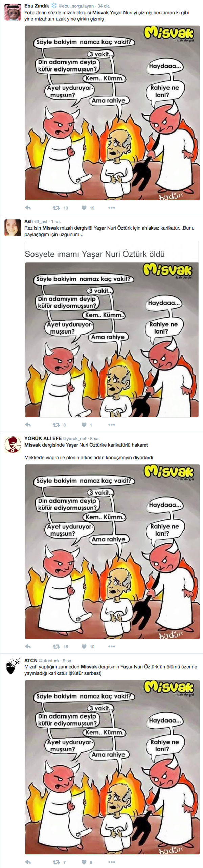Like Aslı's tweet with 1 like
This screenshot has width=203, height=868.
[84, 425]
